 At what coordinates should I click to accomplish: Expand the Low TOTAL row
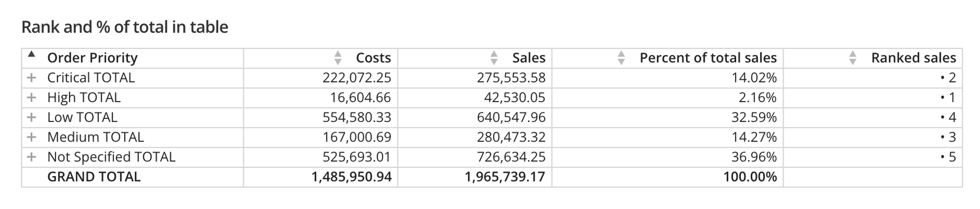point(31,117)
